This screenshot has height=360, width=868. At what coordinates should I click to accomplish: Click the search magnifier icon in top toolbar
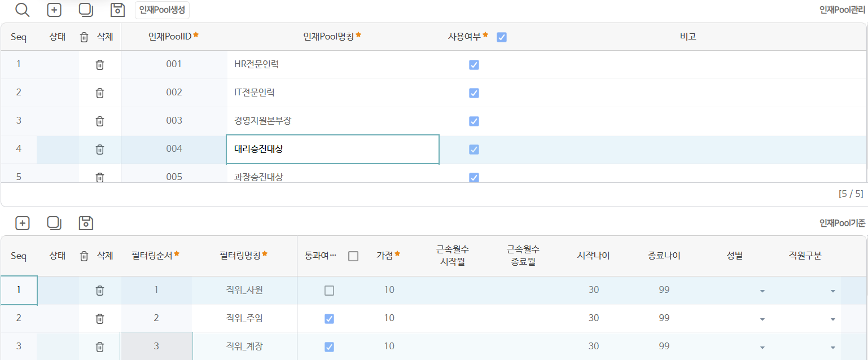(22, 10)
